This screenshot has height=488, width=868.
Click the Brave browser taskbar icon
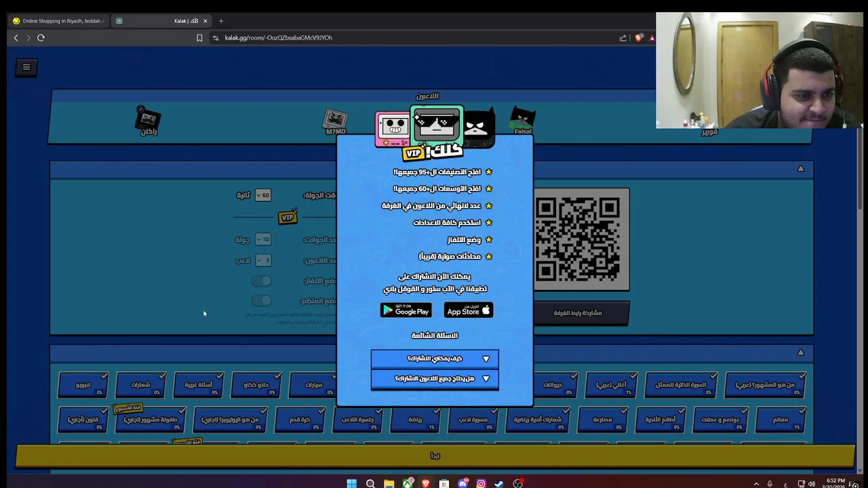pyautogui.click(x=425, y=483)
